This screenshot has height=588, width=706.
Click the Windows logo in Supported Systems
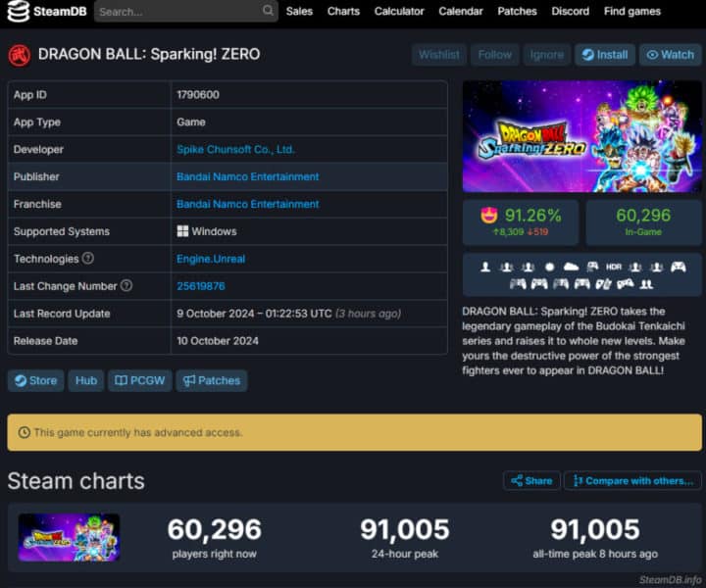point(182,231)
